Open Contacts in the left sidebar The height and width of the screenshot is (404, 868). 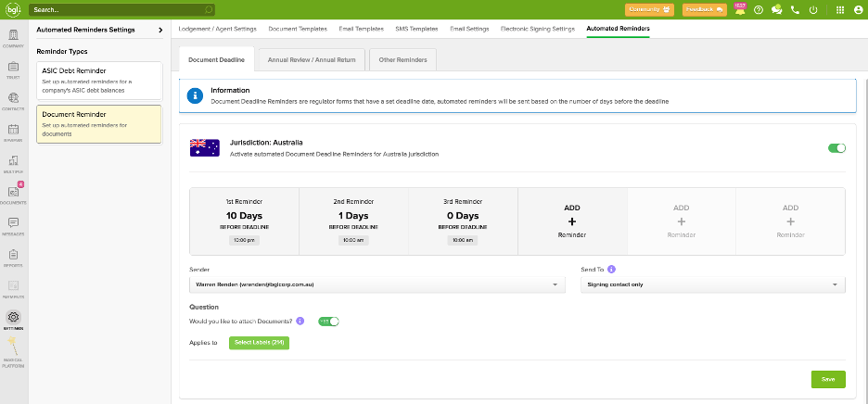pyautogui.click(x=13, y=100)
